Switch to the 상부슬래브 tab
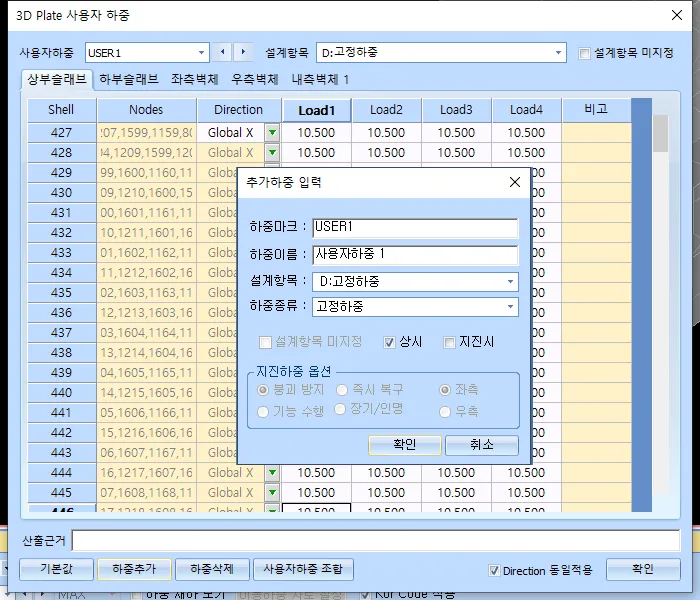The height and width of the screenshot is (600, 700). [x=57, y=79]
